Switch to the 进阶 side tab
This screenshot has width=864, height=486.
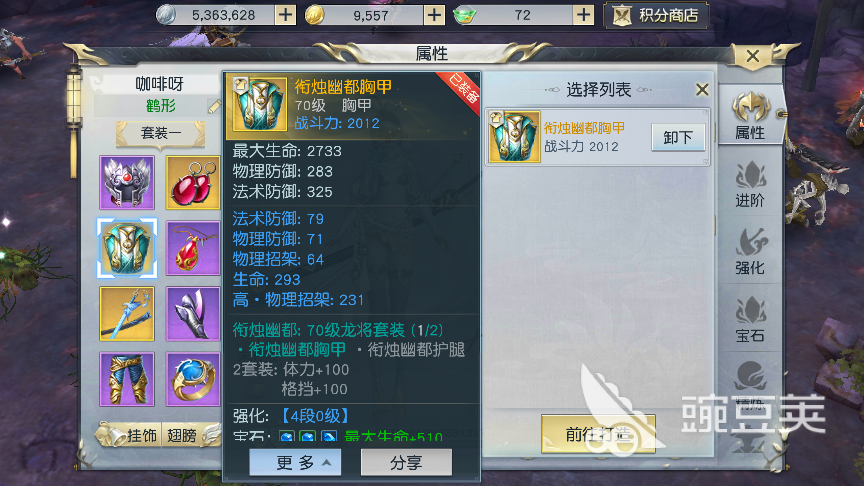[750, 185]
